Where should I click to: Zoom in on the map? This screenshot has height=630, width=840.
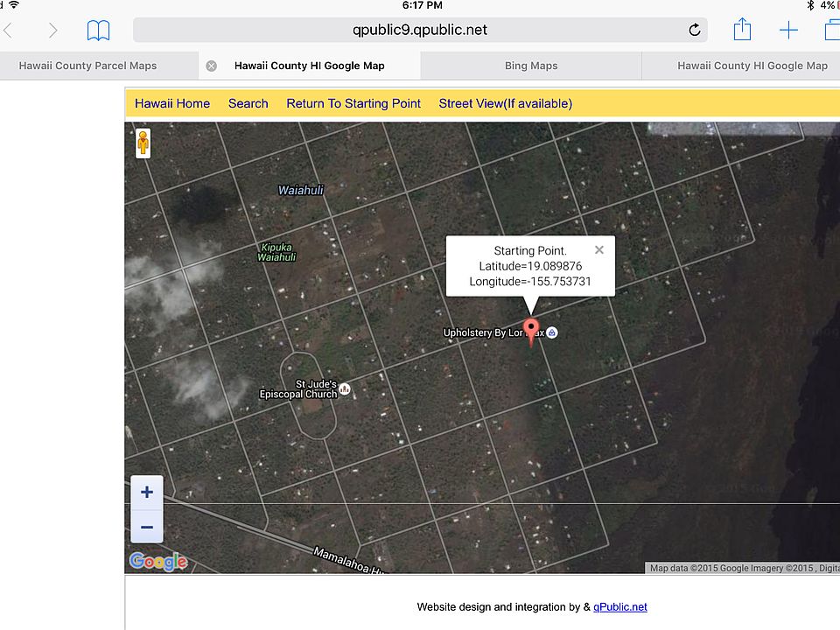click(x=147, y=492)
